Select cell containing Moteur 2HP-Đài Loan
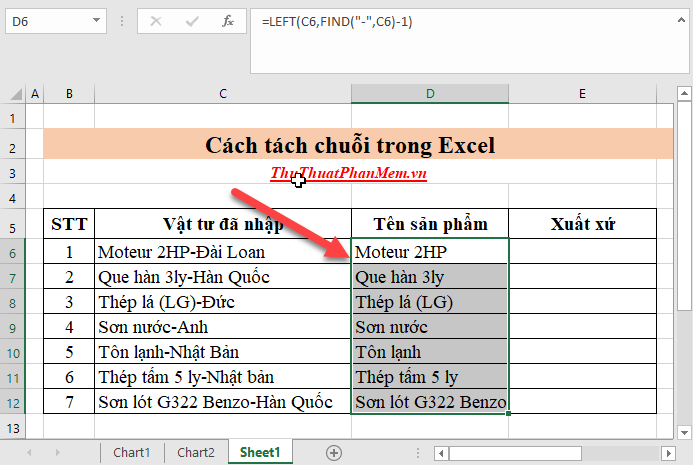Screen dimensions: 693x465 222,252
